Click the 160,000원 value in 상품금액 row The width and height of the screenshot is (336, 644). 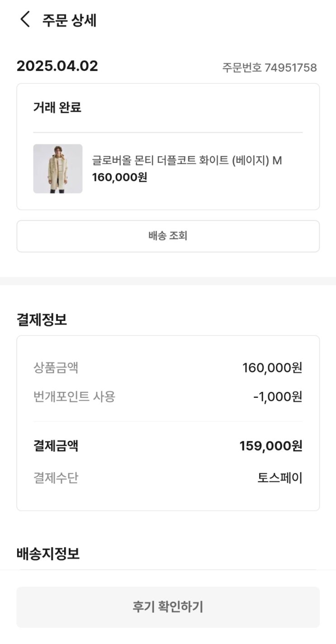tap(272, 368)
